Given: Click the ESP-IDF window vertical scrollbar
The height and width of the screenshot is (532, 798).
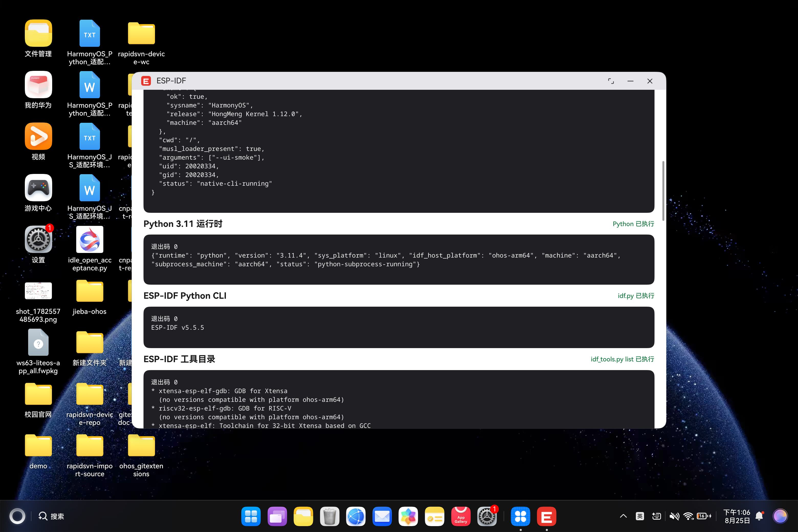Looking at the screenshot, I should pyautogui.click(x=663, y=191).
